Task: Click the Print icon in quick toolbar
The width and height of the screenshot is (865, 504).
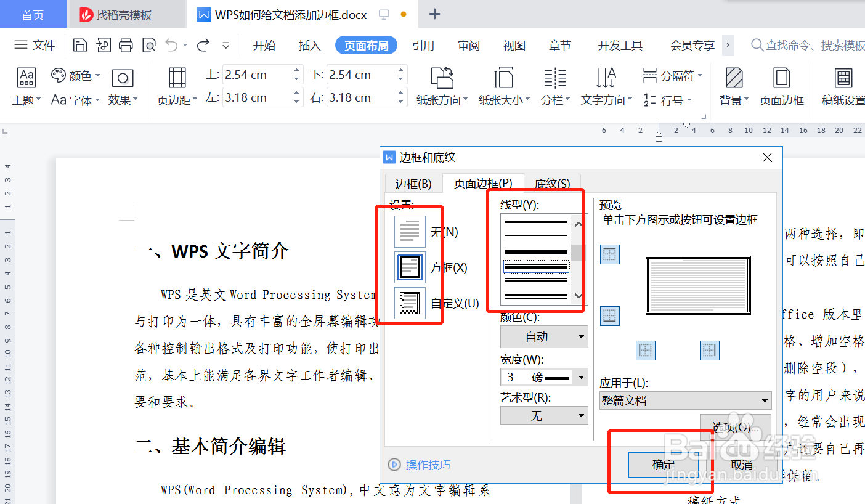Action: coord(126,45)
